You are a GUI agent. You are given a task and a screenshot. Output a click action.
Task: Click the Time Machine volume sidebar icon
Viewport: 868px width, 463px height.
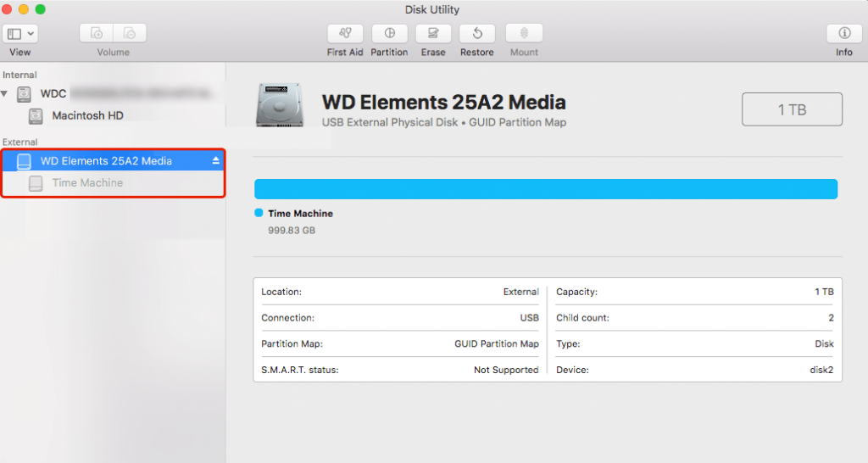pos(36,183)
